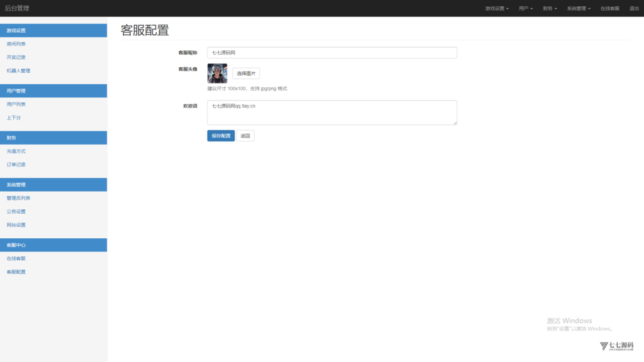Click the 选择图片 upload button
The height and width of the screenshot is (362, 644).
coord(246,74)
